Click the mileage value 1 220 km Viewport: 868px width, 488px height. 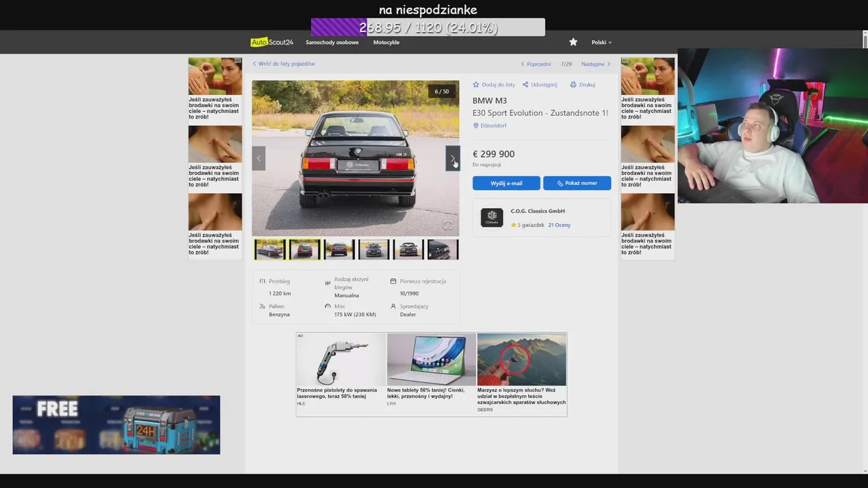(x=280, y=293)
